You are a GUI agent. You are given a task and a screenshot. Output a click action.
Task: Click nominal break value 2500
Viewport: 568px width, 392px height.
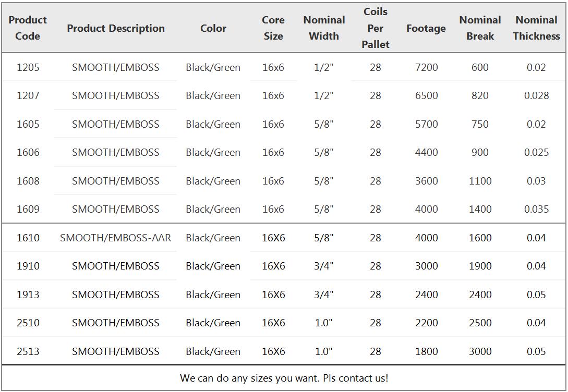click(480, 323)
